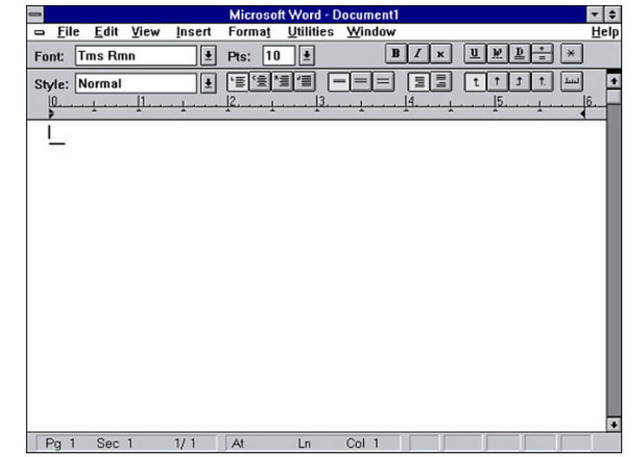Open the Edit menu
The image size is (640, 457).
tap(106, 32)
